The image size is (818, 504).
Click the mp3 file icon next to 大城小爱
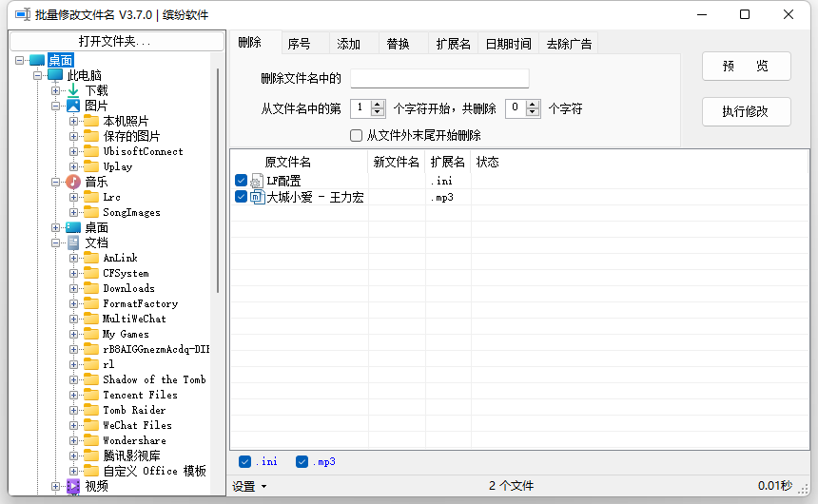[x=257, y=197]
